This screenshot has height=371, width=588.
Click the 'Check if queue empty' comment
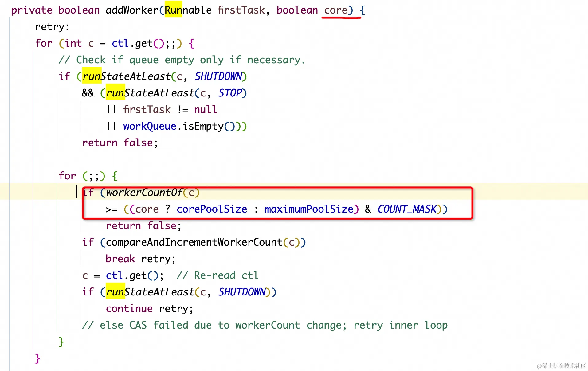[x=182, y=60]
